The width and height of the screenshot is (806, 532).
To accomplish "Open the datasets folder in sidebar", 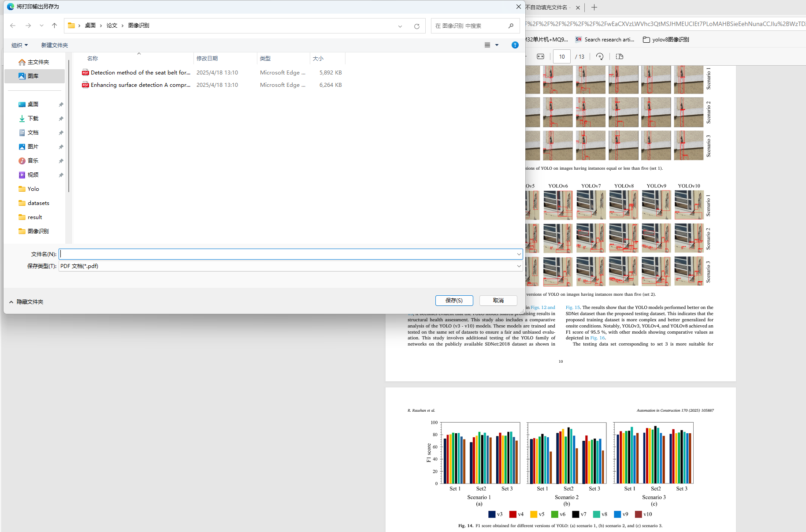I will pos(34,203).
